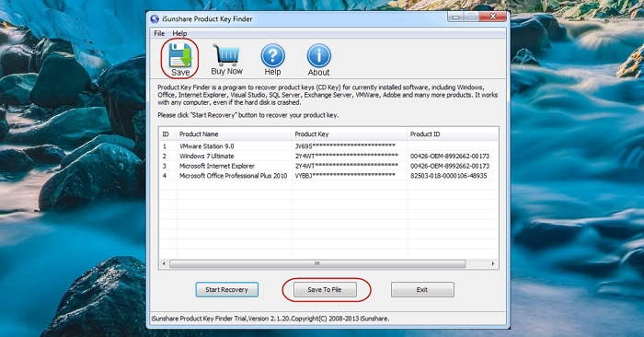Sort by the Product ID column header

coord(453,134)
